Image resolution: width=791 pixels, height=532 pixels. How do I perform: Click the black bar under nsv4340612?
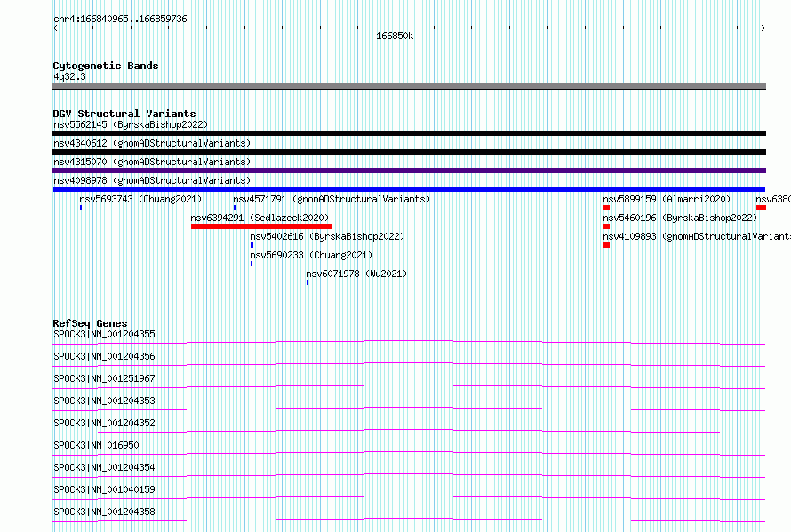coord(409,152)
